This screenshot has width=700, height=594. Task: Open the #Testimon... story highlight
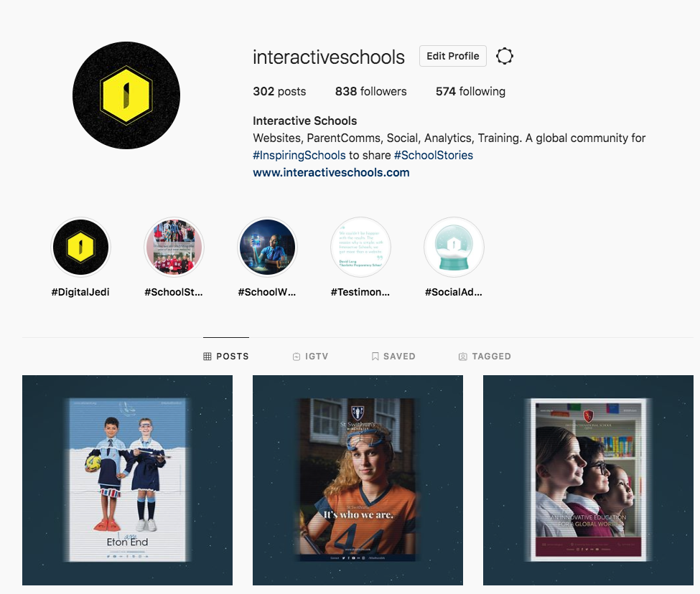pyautogui.click(x=360, y=247)
